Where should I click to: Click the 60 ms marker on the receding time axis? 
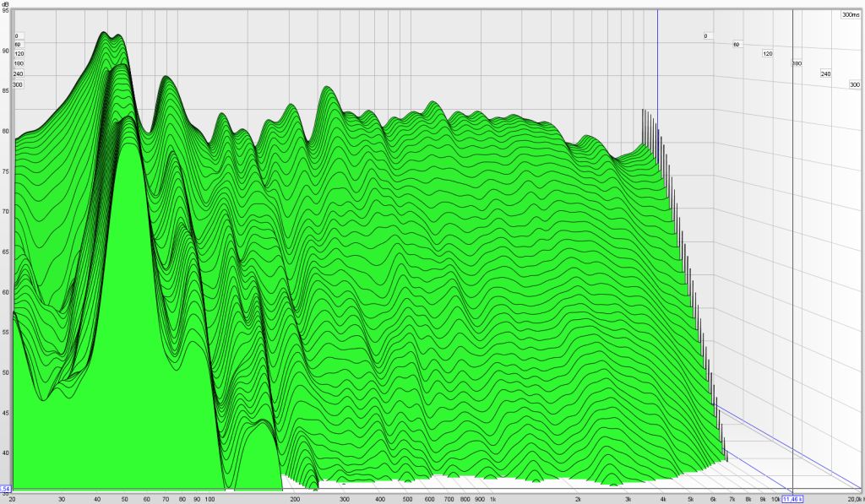coord(736,44)
